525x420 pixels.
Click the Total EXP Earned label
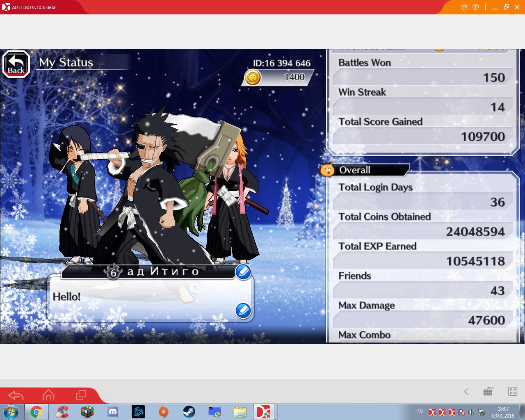click(x=377, y=247)
